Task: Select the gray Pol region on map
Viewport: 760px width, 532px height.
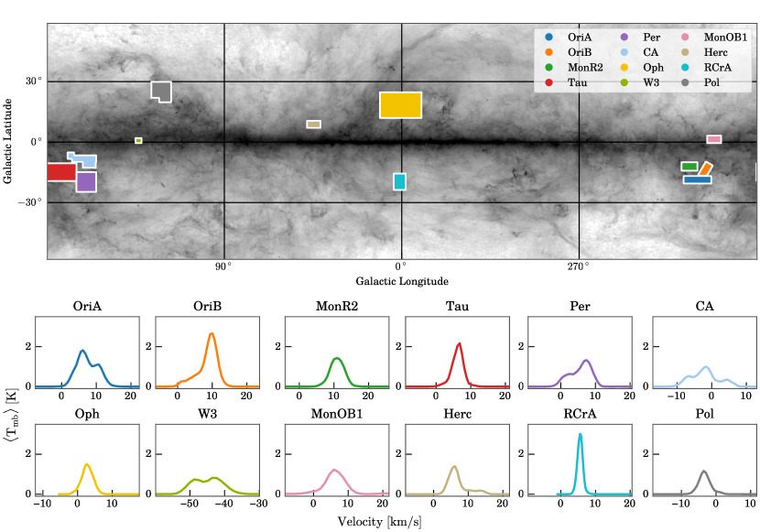Action: click(x=162, y=91)
